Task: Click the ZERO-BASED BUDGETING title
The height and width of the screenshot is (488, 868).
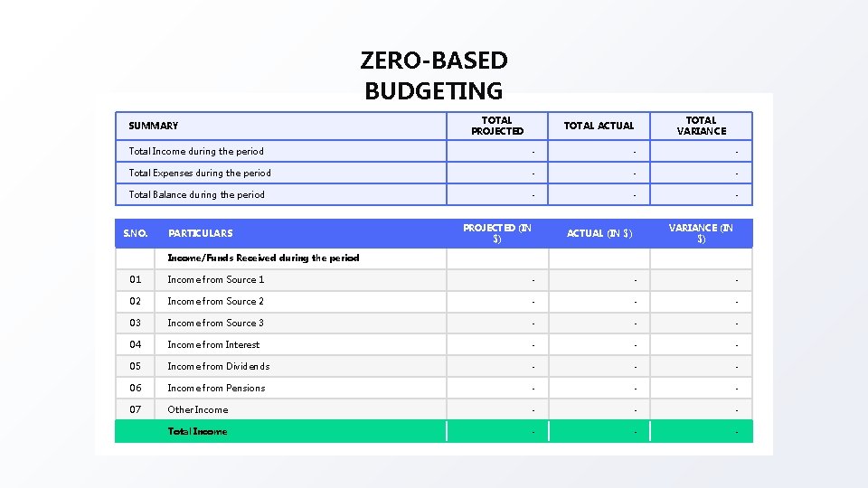Action: point(434,75)
